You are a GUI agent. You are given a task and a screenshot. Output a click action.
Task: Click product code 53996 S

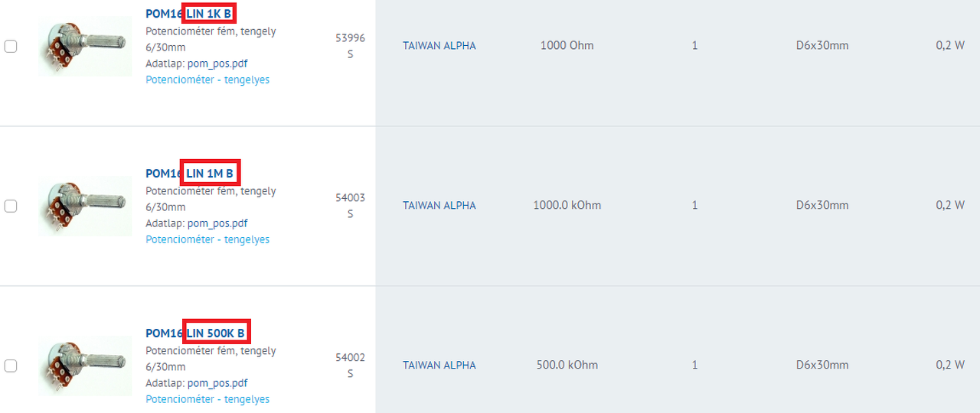(351, 46)
